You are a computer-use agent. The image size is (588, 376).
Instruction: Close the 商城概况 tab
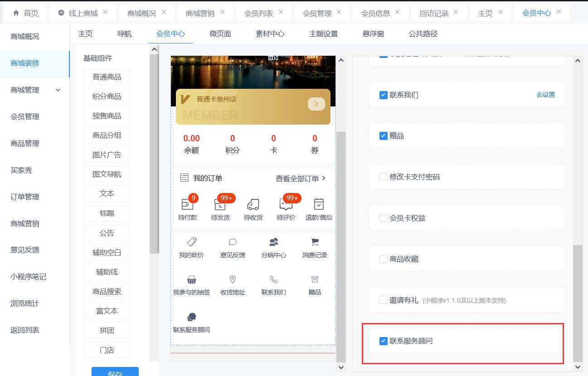pos(164,12)
